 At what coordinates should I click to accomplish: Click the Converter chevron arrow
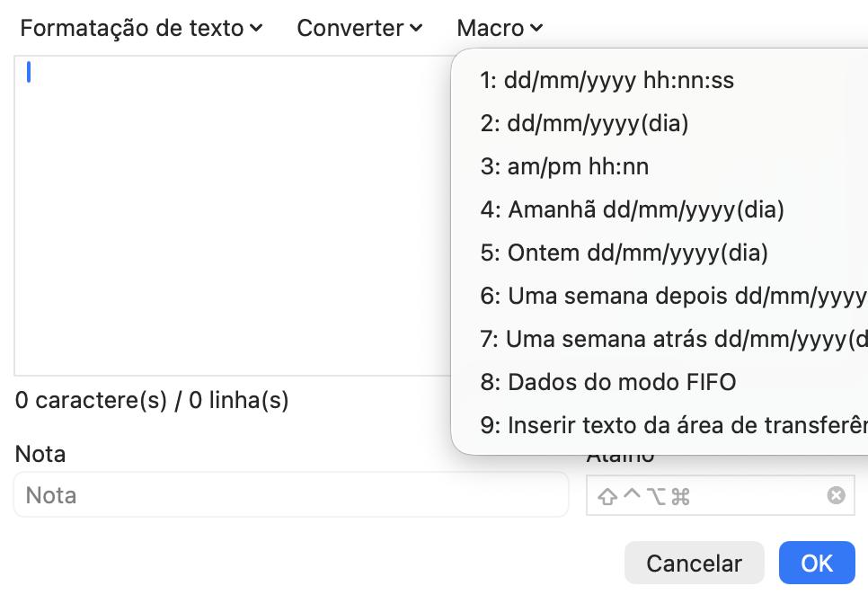coord(416,28)
